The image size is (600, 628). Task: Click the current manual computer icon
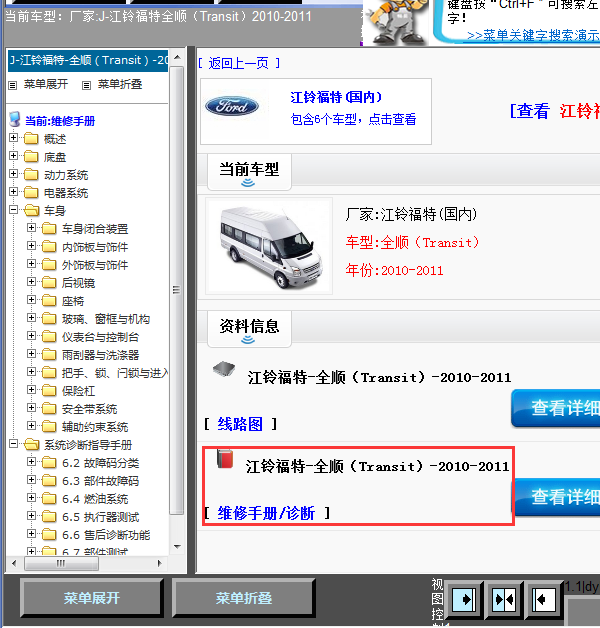tap(15, 119)
